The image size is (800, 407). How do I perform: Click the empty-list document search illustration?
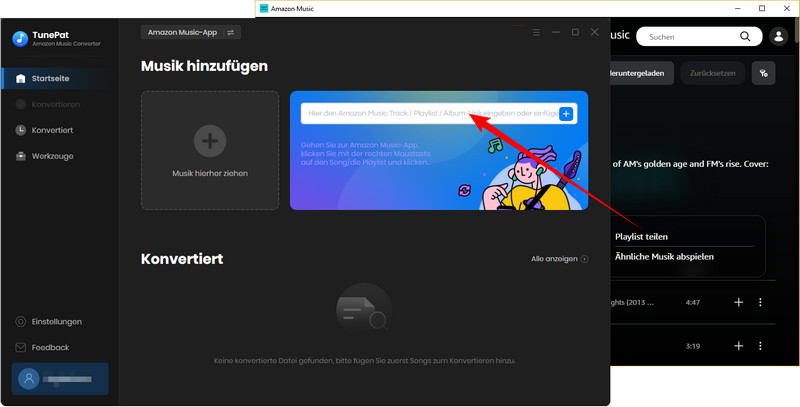364,311
